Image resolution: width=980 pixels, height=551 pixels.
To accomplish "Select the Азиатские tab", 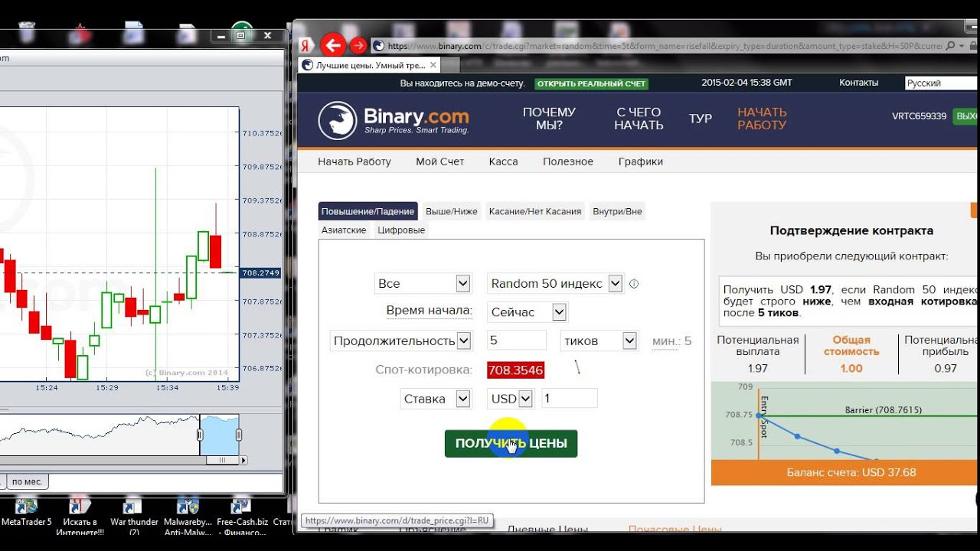I will [344, 230].
